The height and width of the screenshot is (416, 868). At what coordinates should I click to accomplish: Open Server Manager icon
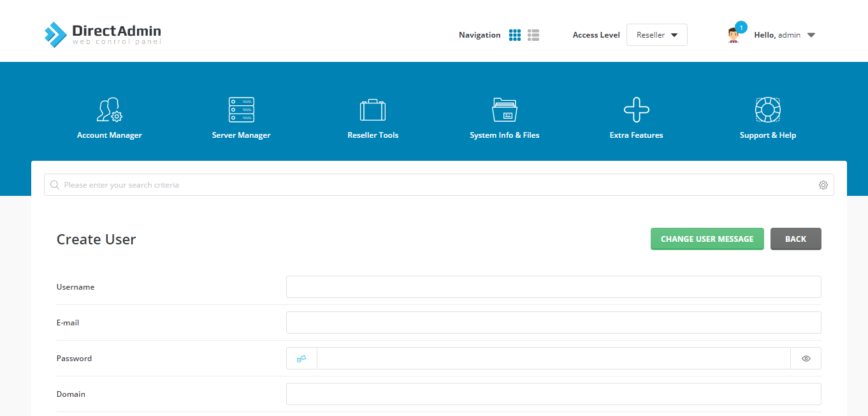click(x=242, y=110)
